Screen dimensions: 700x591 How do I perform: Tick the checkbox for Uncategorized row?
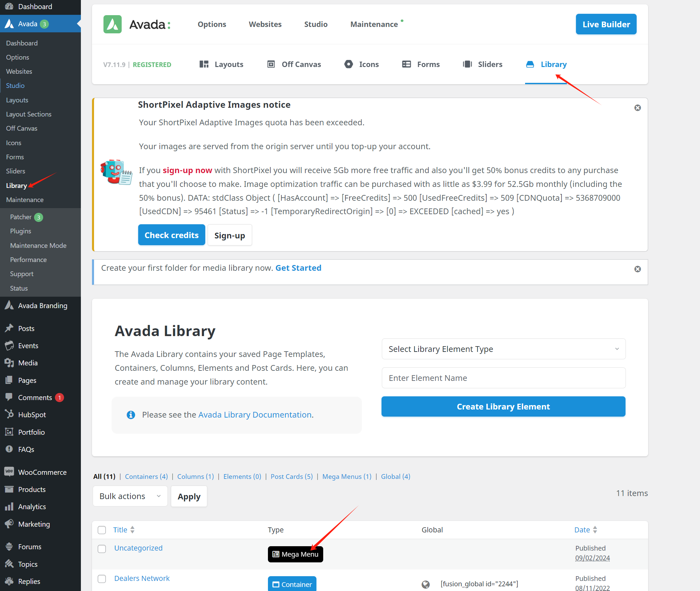pos(102,549)
